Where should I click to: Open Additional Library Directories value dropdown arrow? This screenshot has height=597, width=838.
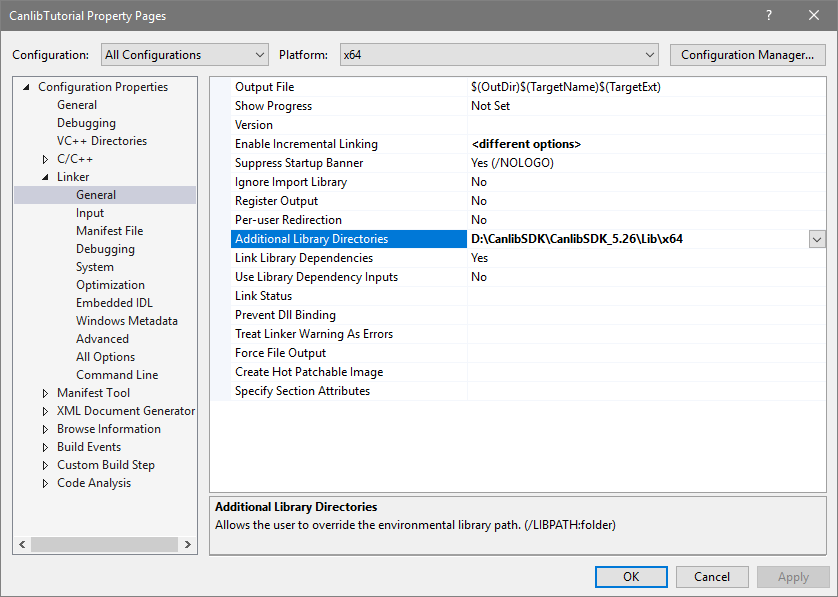click(x=817, y=239)
